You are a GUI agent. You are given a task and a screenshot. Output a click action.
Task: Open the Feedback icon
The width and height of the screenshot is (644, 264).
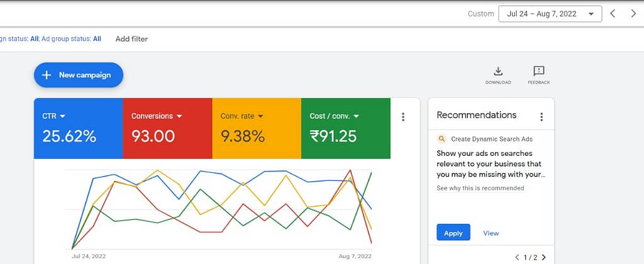(538, 72)
